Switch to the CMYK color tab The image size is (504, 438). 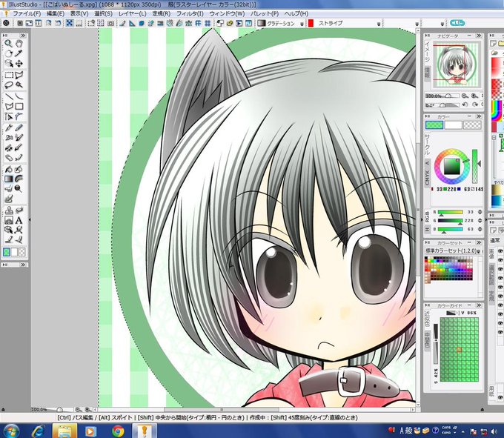[x=427, y=177]
